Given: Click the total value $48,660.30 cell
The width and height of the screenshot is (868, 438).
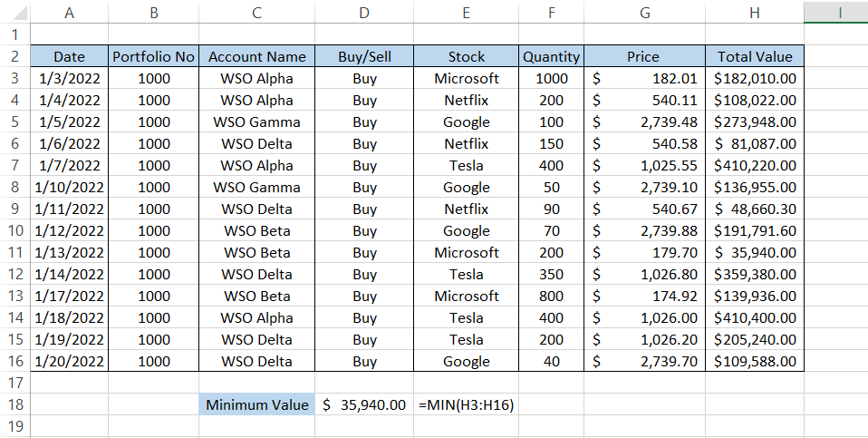Looking at the screenshot, I should coord(755,209).
